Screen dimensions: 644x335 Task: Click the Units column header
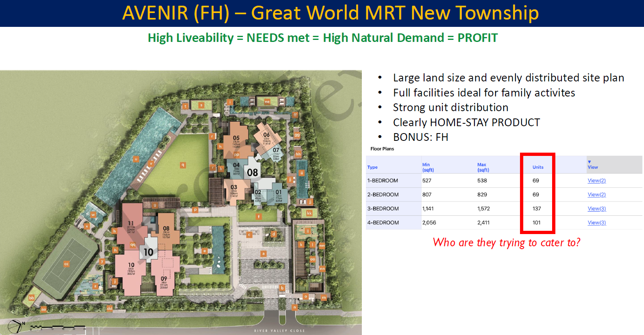point(538,167)
